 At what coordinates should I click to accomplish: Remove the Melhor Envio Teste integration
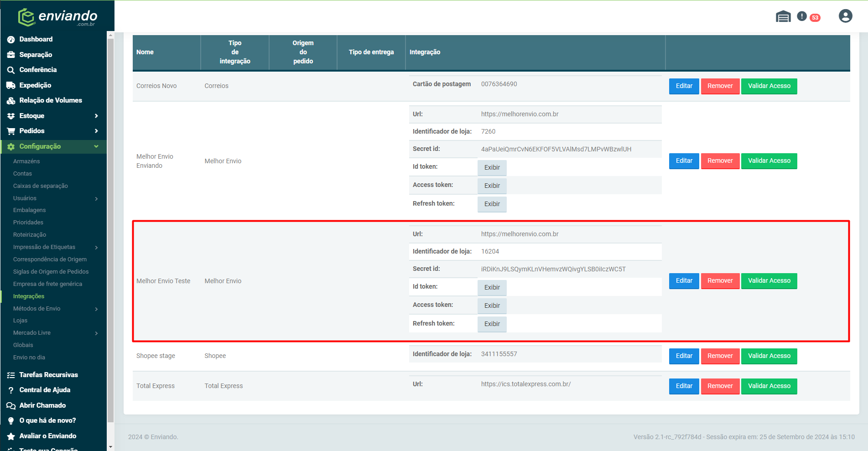click(720, 281)
